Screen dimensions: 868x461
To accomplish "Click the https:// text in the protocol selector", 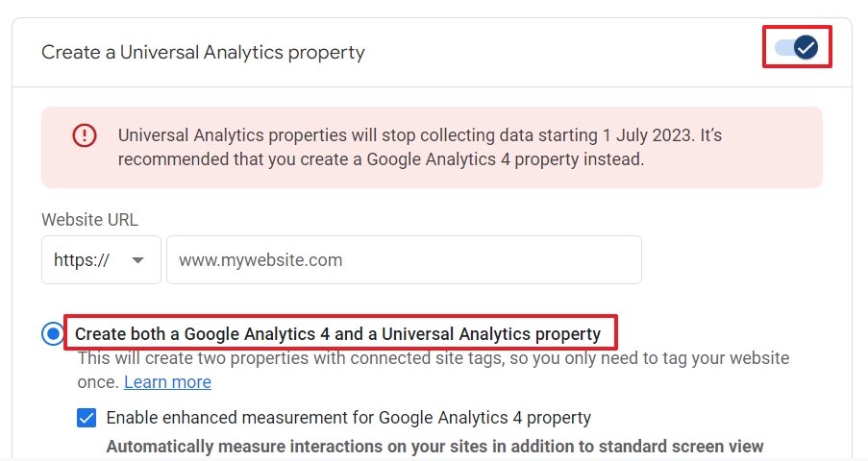I will (x=82, y=260).
